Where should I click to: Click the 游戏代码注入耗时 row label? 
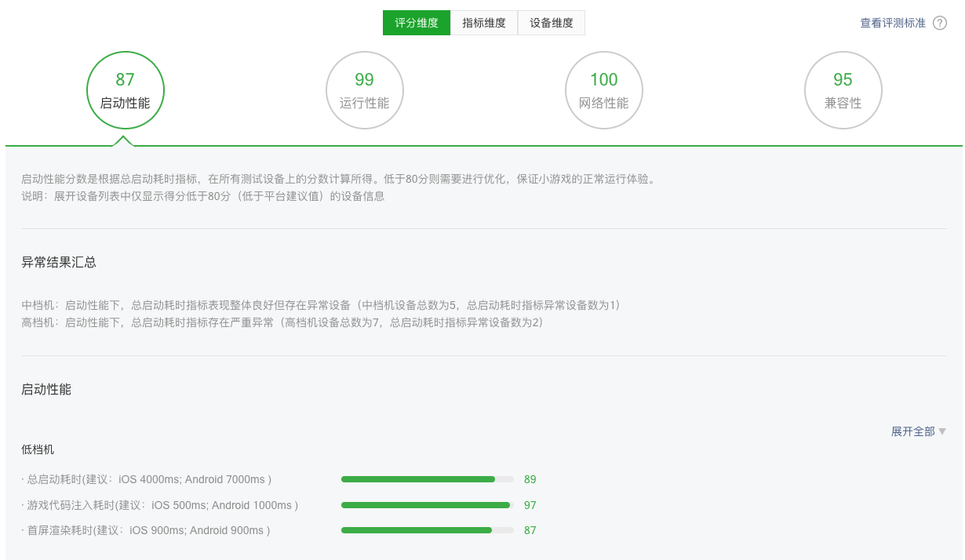tap(160, 505)
